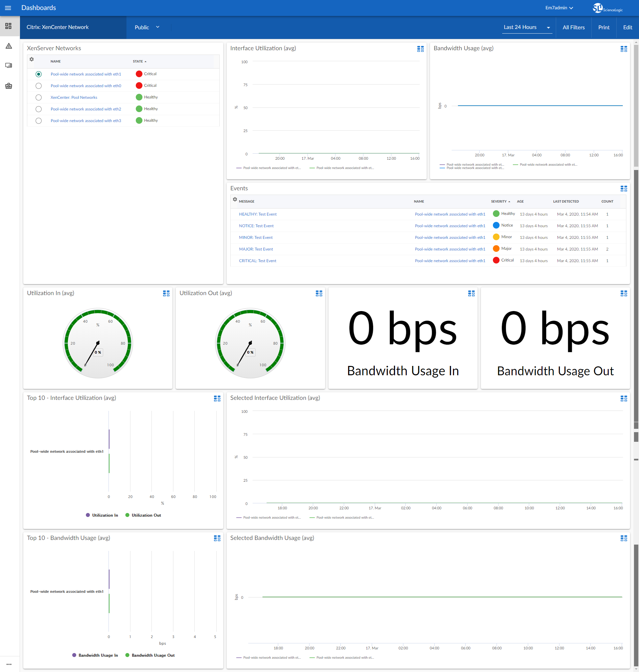The image size is (639, 672).
Task: Open Selected Bandwidth Usage options icon
Action: (x=624, y=538)
